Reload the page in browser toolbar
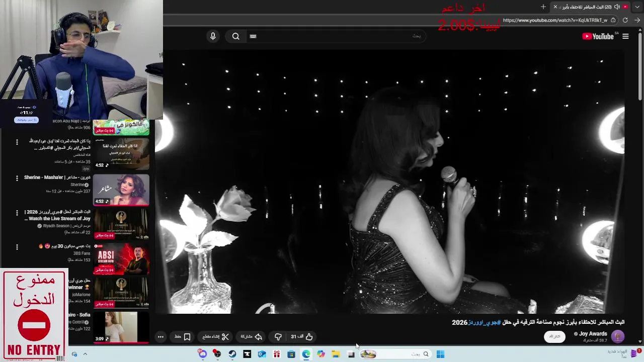644x362 pixels. [625, 20]
